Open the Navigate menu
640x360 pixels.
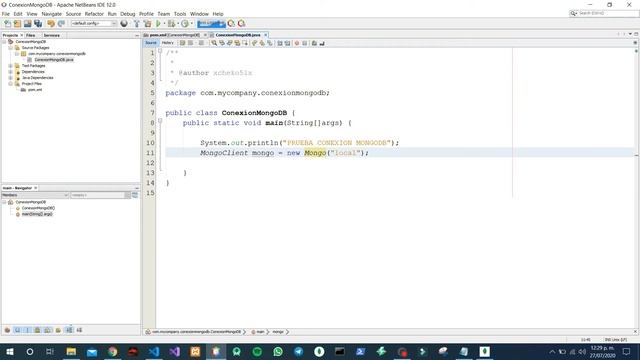tap(51, 14)
